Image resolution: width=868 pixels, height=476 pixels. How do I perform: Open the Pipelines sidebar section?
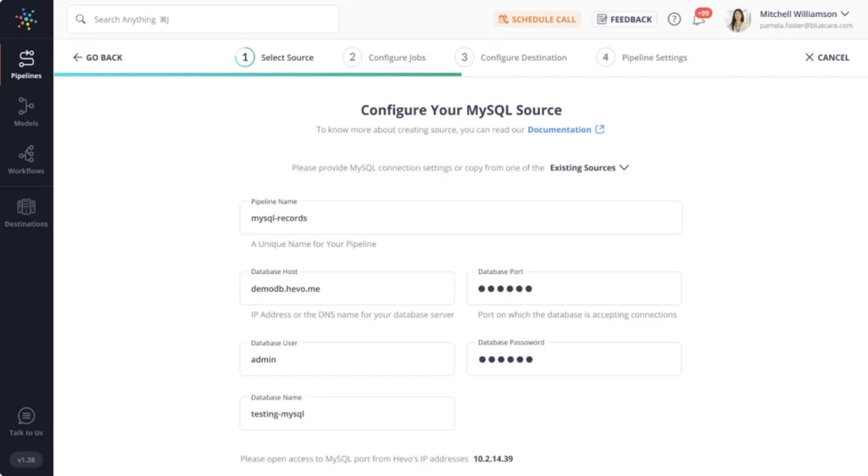tap(26, 64)
